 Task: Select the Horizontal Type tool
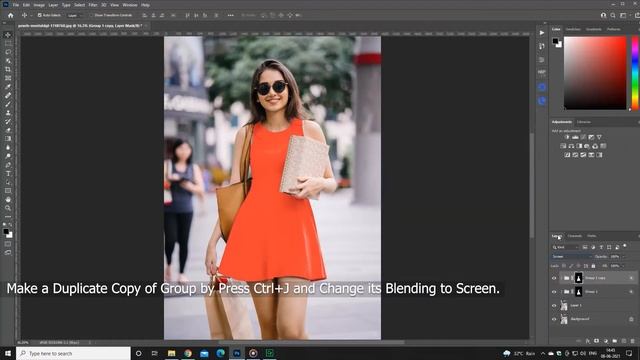click(x=8, y=173)
